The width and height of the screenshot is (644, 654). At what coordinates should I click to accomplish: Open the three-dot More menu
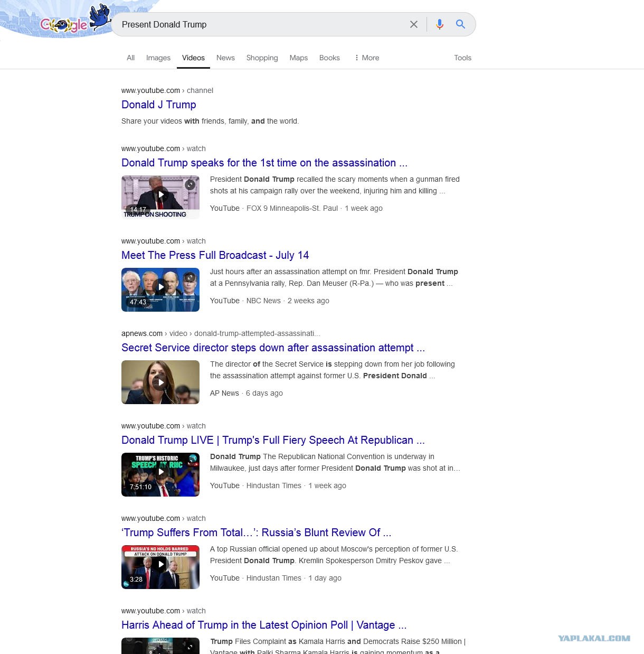click(x=367, y=58)
